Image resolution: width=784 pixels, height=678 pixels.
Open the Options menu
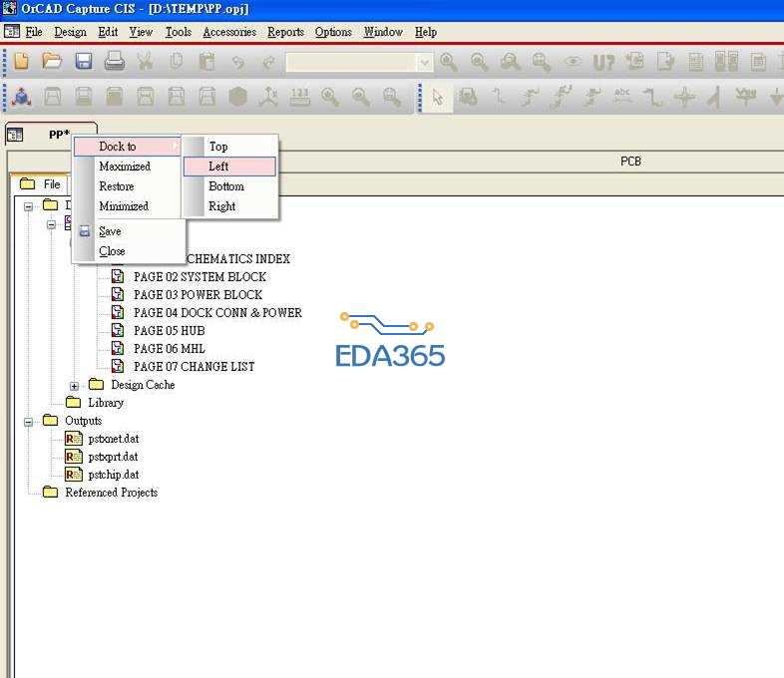(x=333, y=32)
